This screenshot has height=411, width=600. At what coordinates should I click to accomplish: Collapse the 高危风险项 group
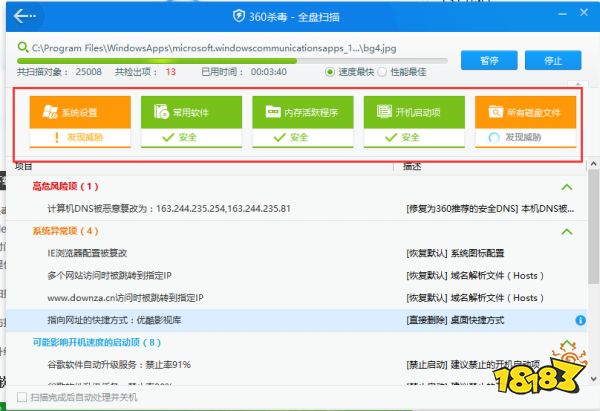coord(567,187)
